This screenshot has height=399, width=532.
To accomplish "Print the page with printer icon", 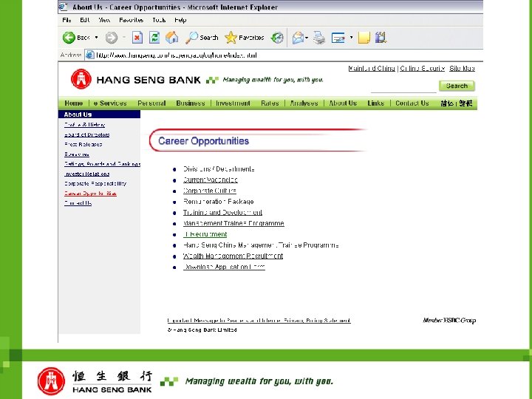I will [319, 38].
